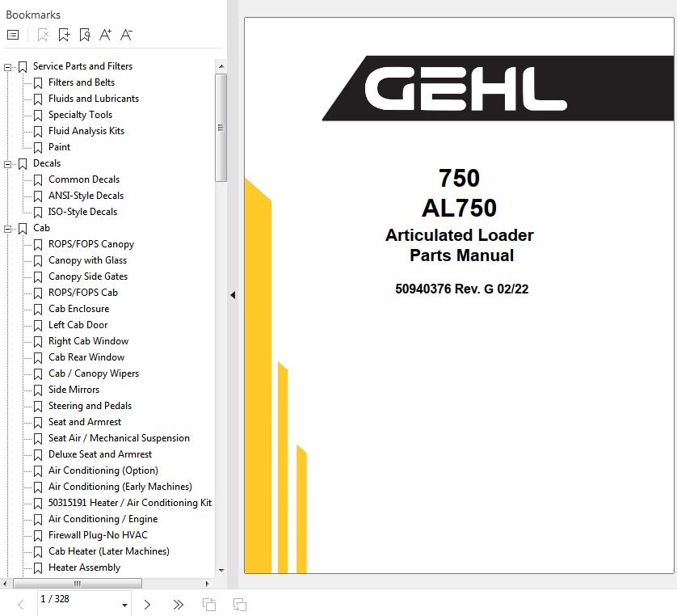Select the Paint bookmark
This screenshot has width=677, height=616.
tap(59, 147)
